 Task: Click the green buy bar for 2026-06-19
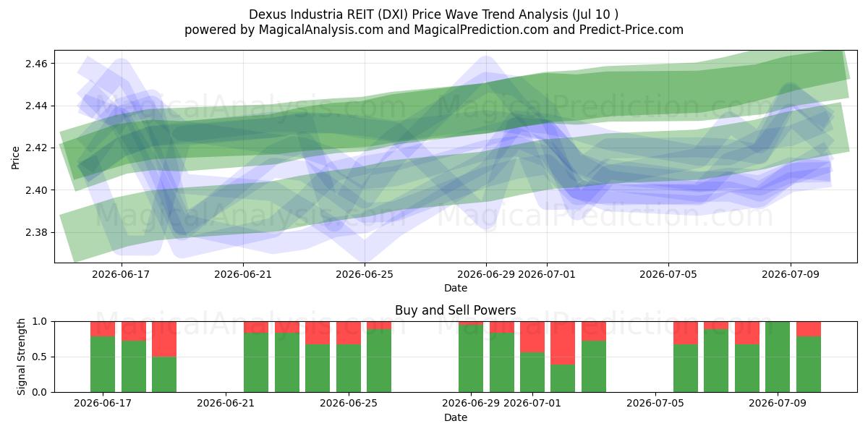pyautogui.click(x=164, y=375)
